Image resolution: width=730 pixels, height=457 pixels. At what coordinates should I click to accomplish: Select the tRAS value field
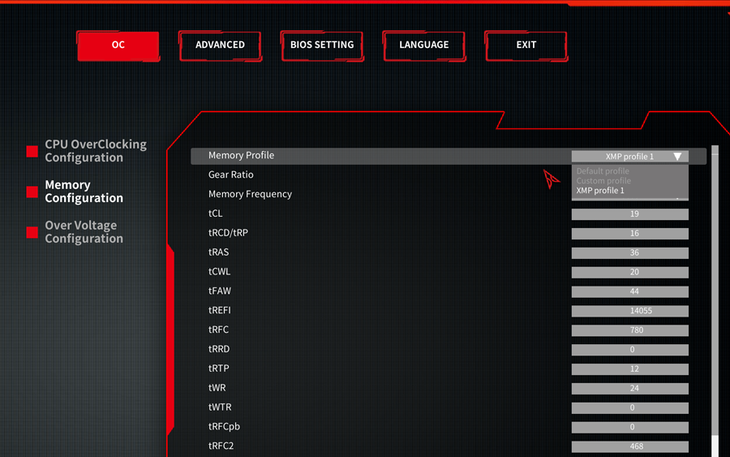[630, 253]
